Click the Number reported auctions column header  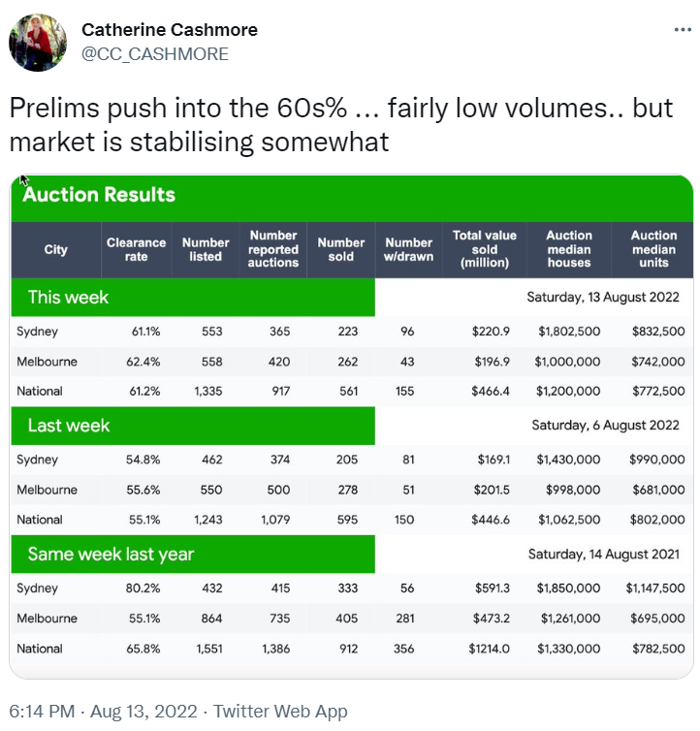pos(273,249)
